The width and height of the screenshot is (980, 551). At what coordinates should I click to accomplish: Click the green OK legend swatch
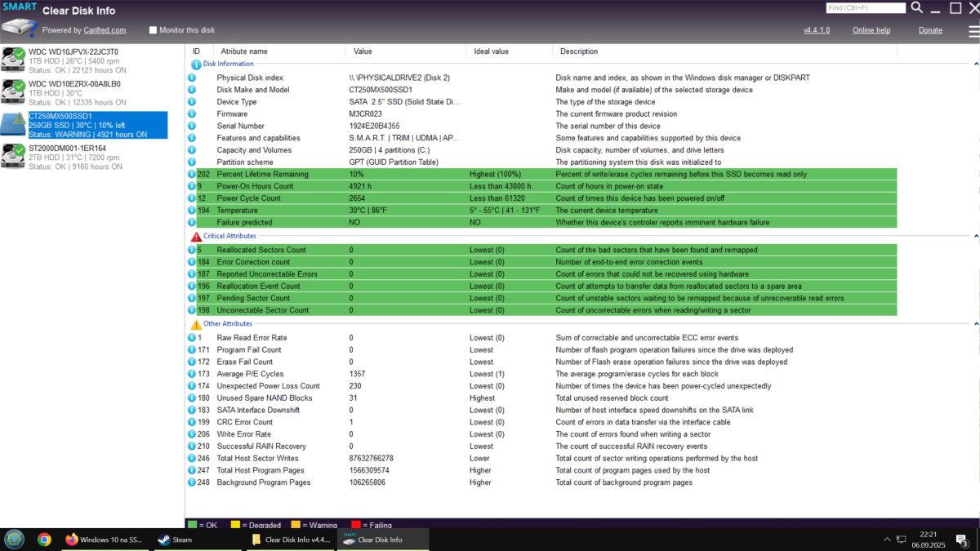pyautogui.click(x=192, y=525)
